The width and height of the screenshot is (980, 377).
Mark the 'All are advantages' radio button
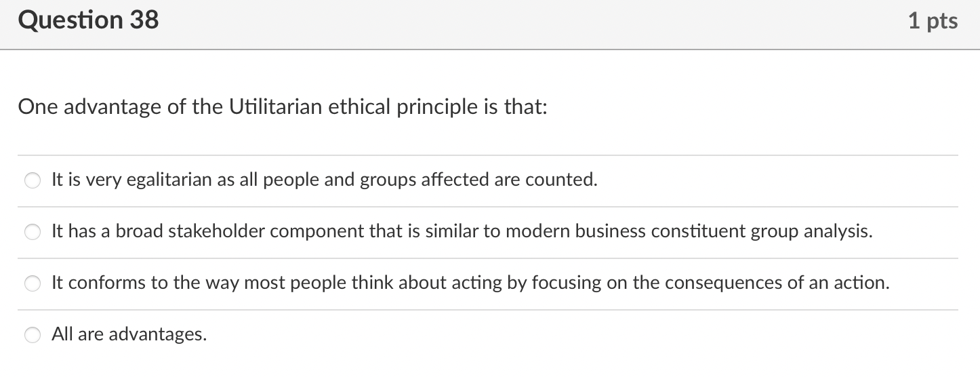point(32,335)
